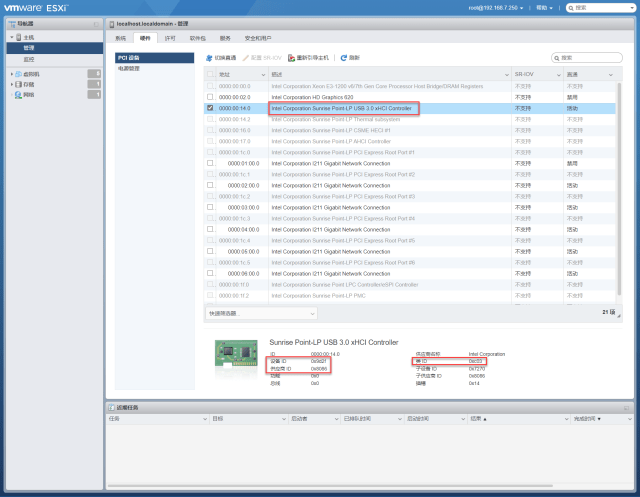Select Monitor under Host in navigator
This screenshot has height=497, width=640.
tap(55, 60)
